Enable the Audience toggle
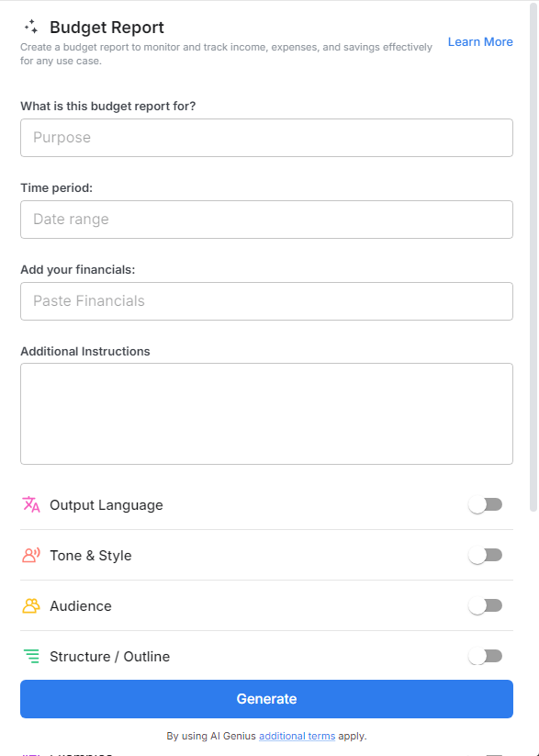 pyautogui.click(x=486, y=605)
